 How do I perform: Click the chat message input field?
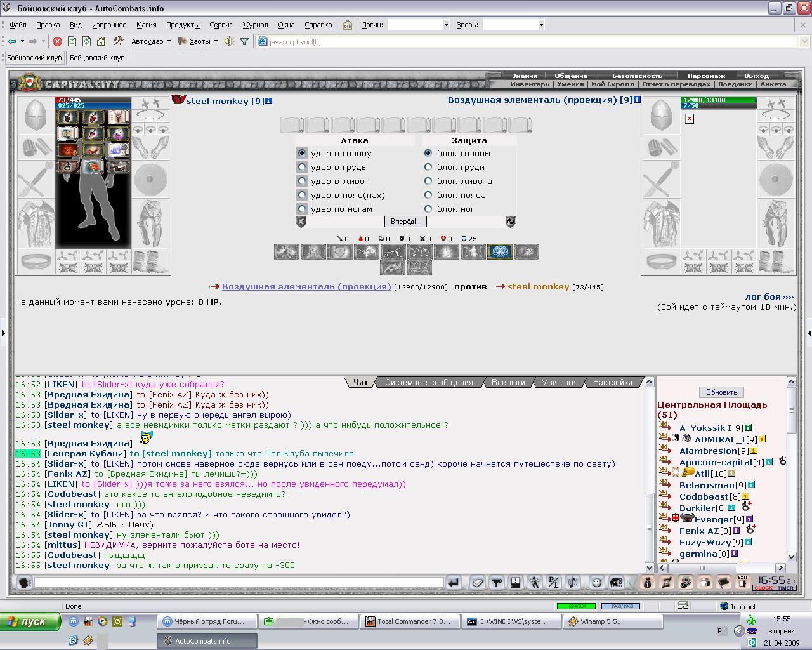[x=239, y=582]
